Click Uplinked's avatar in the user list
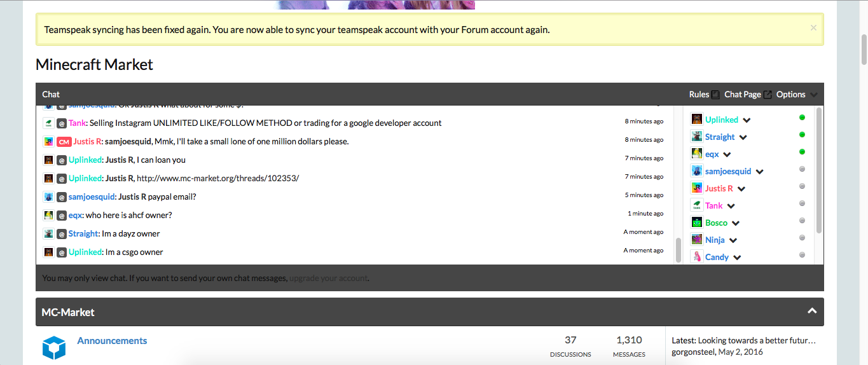868x365 pixels. tap(696, 120)
